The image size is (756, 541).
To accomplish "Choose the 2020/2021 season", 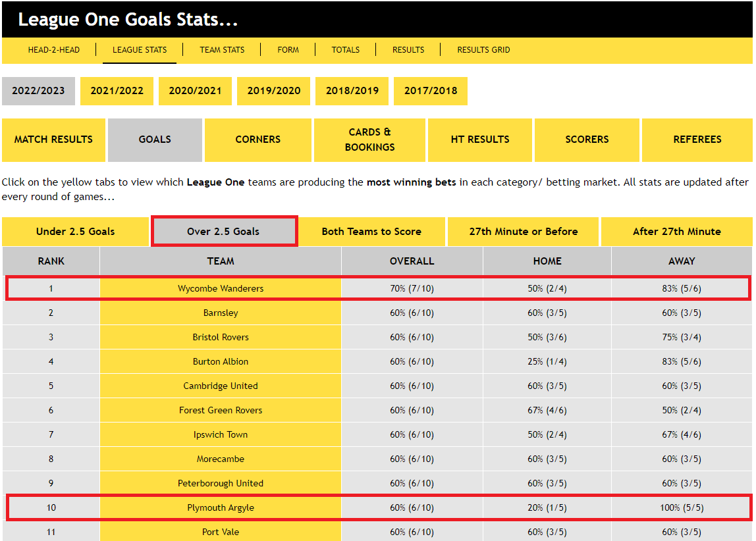I will tap(196, 91).
